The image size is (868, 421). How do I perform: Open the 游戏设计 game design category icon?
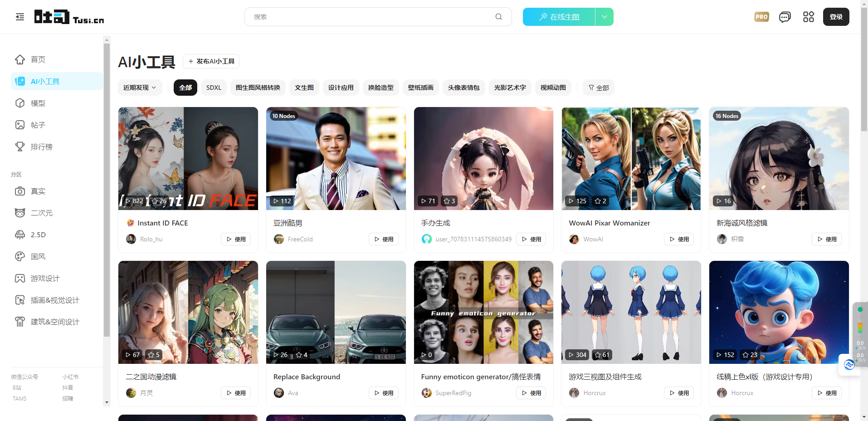coord(20,278)
